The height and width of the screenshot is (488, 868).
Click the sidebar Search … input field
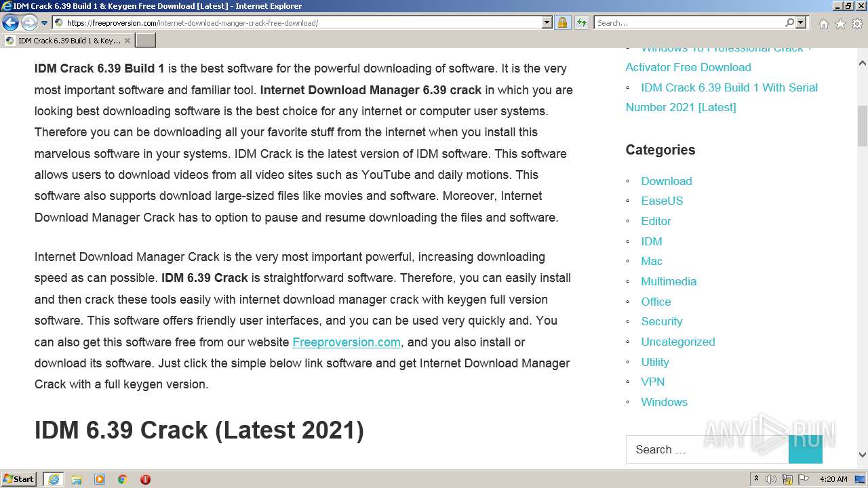707,449
